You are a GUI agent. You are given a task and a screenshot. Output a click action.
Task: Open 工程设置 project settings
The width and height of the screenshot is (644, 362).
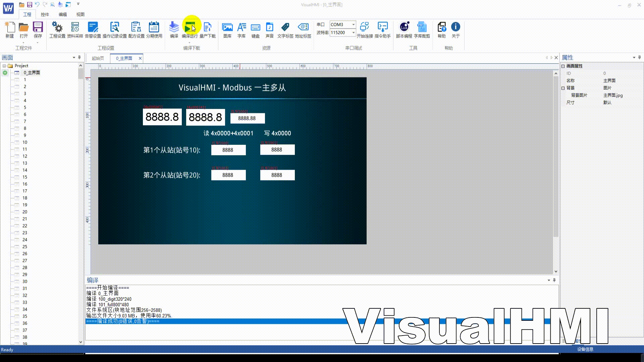57,30
